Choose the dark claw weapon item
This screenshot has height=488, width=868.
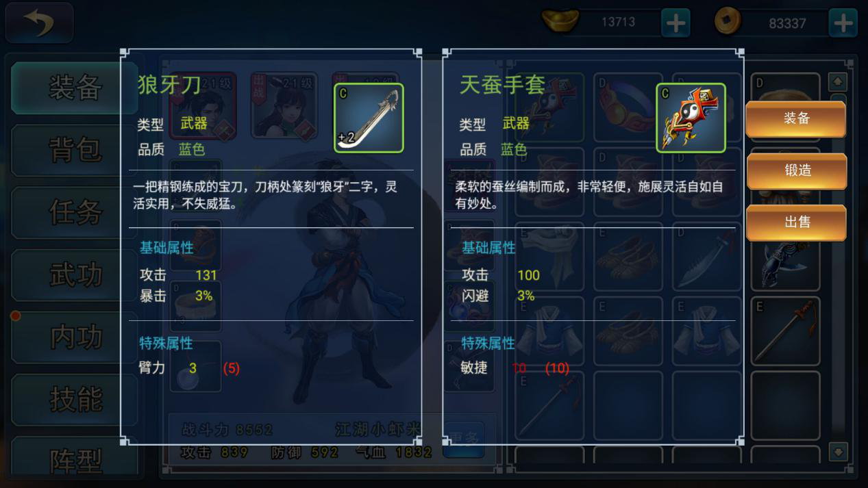[786, 267]
